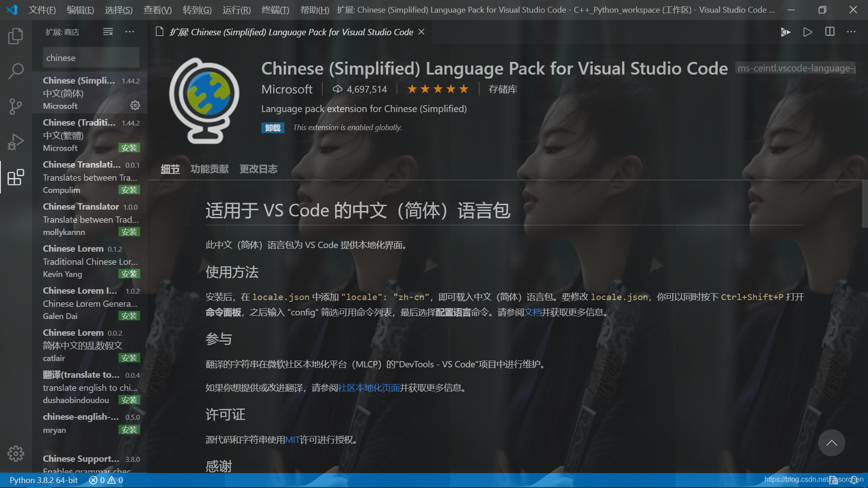868x488 pixels.
Task: Open the Source Control view
Action: 16,107
